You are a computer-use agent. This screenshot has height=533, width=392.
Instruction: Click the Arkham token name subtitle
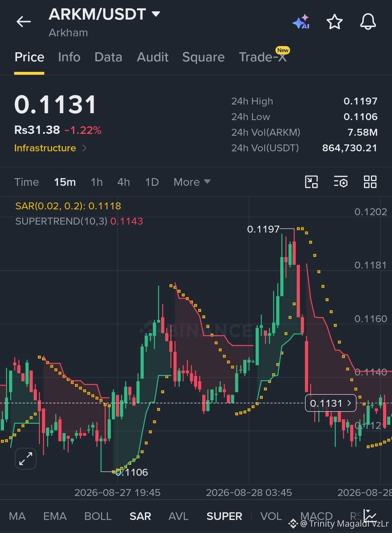point(68,33)
